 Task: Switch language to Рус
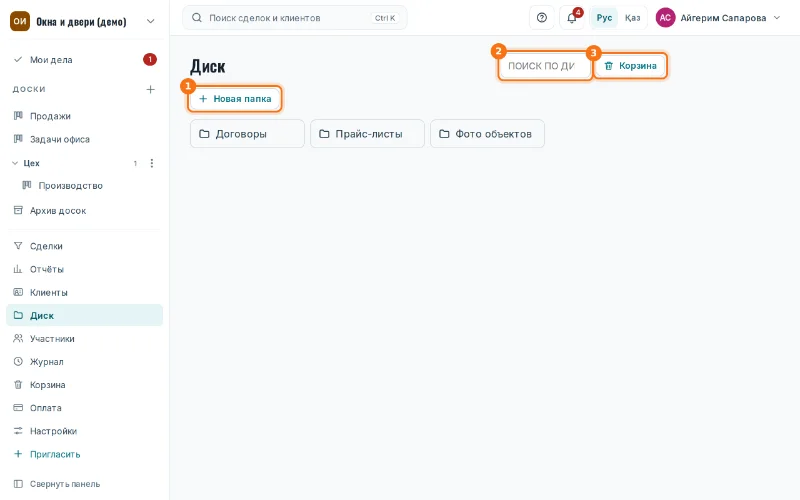click(604, 18)
